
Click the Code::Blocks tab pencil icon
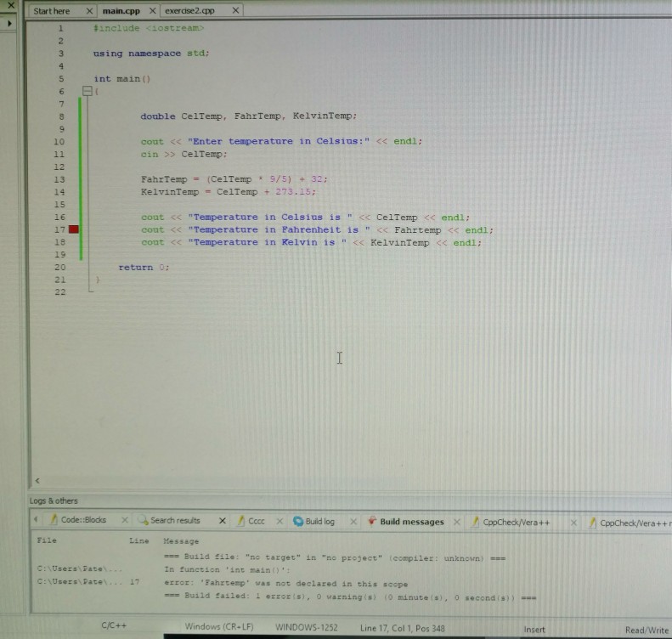[54, 519]
